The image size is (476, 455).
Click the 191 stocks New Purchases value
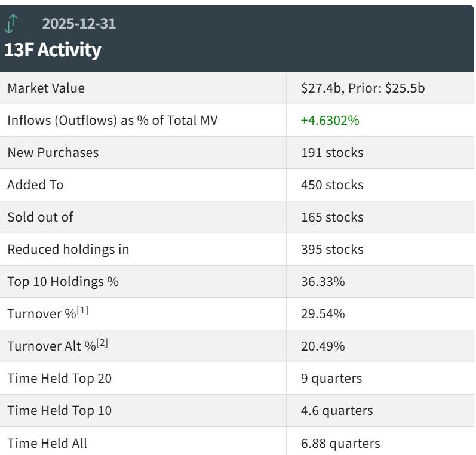332,153
